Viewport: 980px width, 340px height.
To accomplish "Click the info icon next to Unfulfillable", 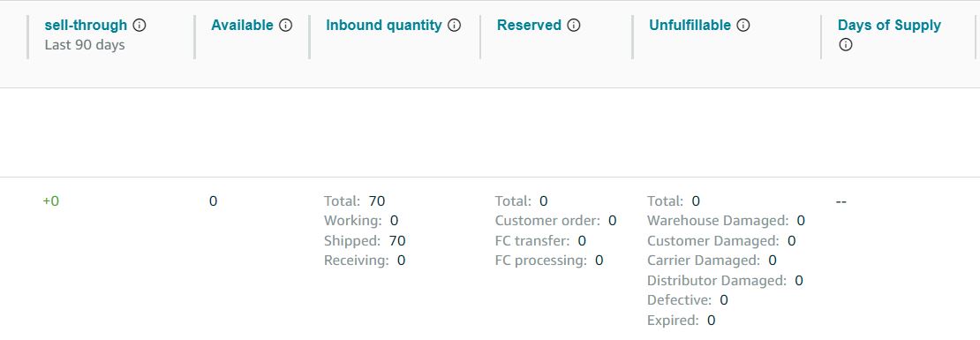I will point(743,26).
